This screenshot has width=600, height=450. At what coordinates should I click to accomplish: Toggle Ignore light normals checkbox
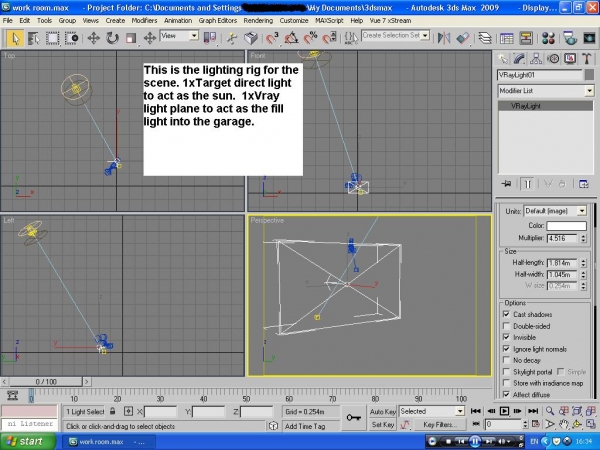506,349
